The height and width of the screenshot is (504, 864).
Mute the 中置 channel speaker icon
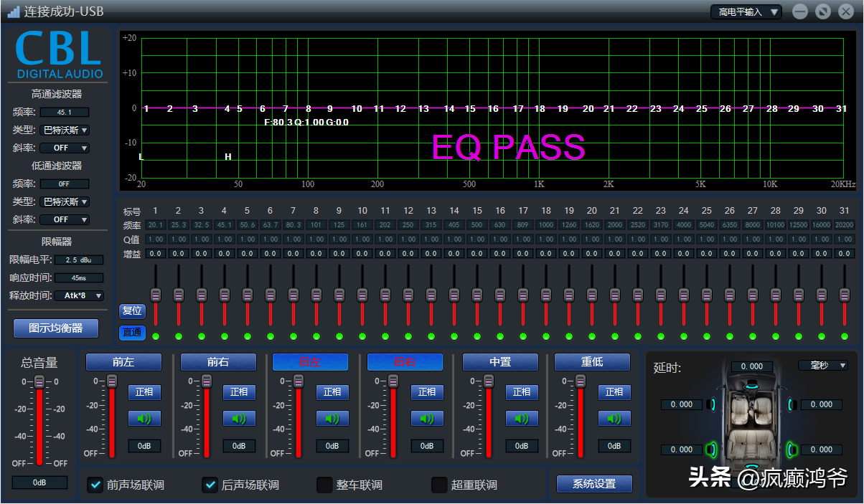pos(522,419)
